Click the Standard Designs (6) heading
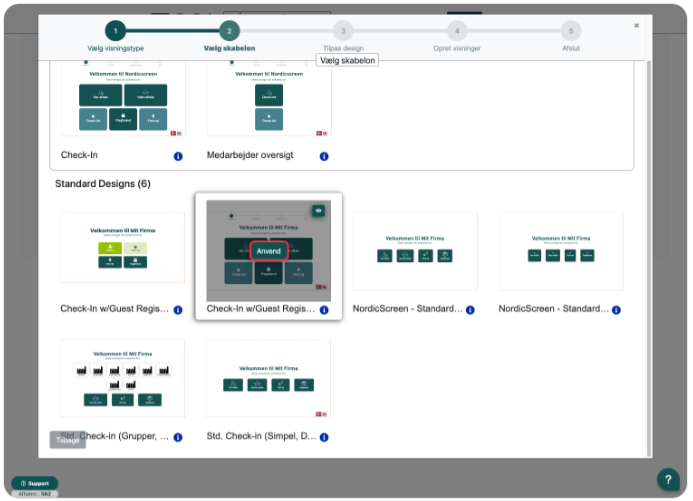 click(x=103, y=184)
